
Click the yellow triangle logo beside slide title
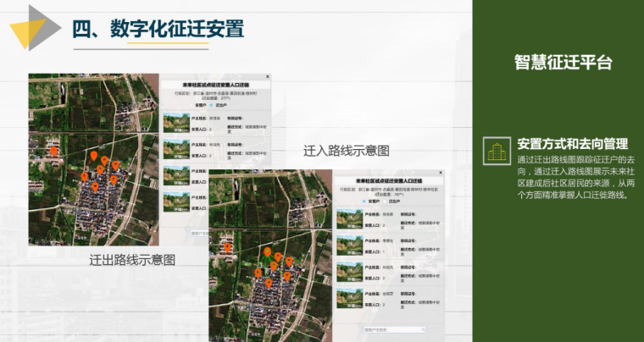click(32, 27)
